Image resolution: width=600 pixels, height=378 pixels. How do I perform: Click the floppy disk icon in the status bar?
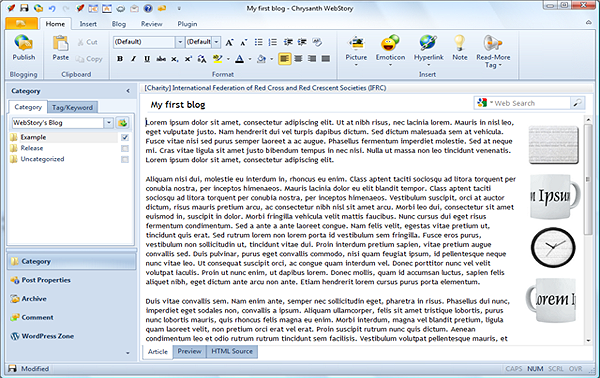(12, 368)
